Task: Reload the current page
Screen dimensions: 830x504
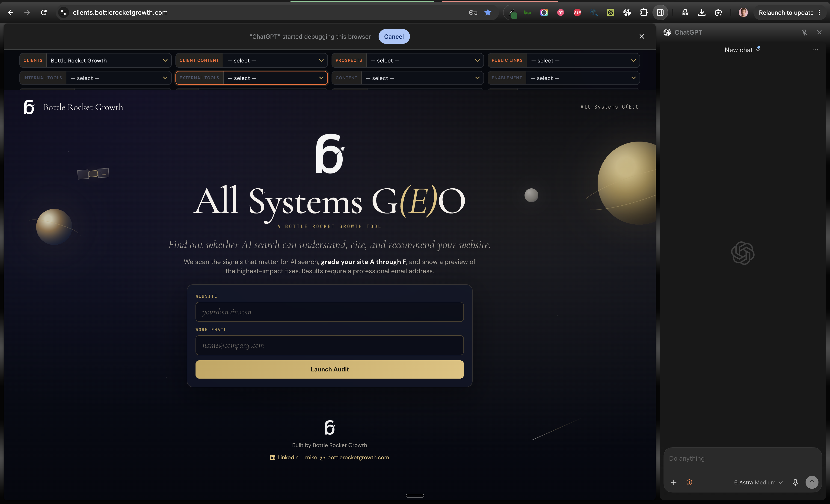Action: (x=44, y=12)
